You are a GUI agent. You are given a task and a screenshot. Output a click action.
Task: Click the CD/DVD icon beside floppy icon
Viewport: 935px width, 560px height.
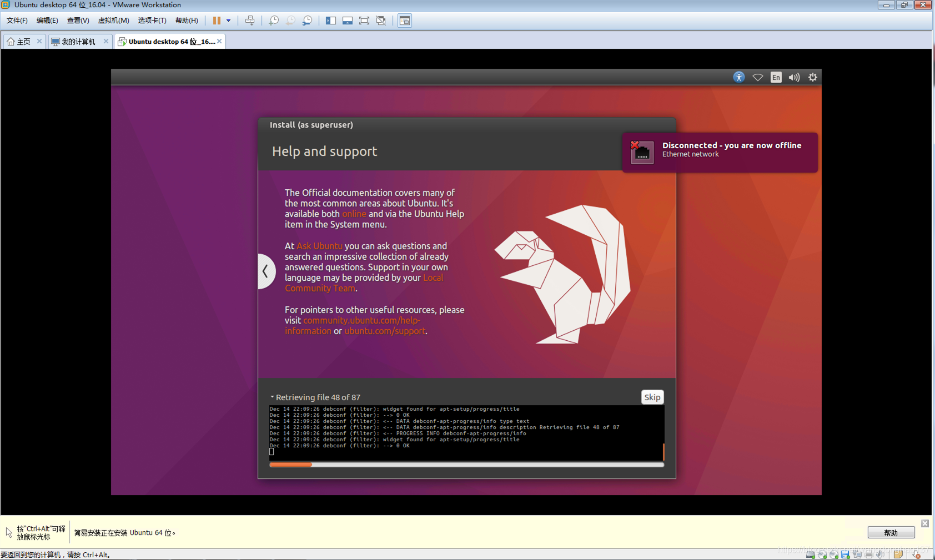(x=834, y=554)
